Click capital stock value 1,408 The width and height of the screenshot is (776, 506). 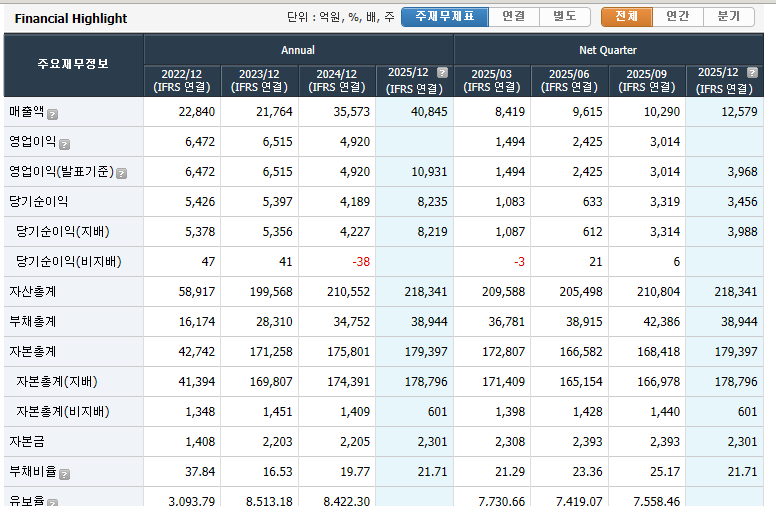coord(200,442)
